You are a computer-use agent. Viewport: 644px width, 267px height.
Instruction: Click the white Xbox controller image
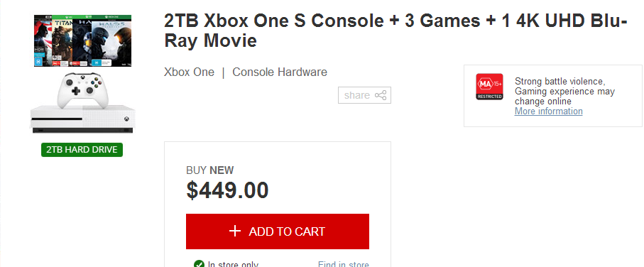(82, 90)
